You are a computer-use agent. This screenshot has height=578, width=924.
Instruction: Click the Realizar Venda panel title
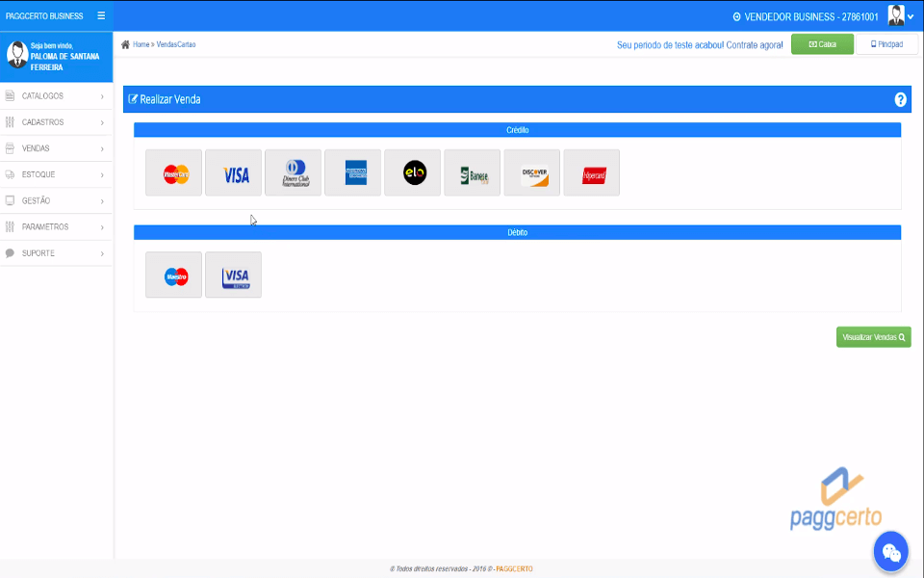point(169,99)
